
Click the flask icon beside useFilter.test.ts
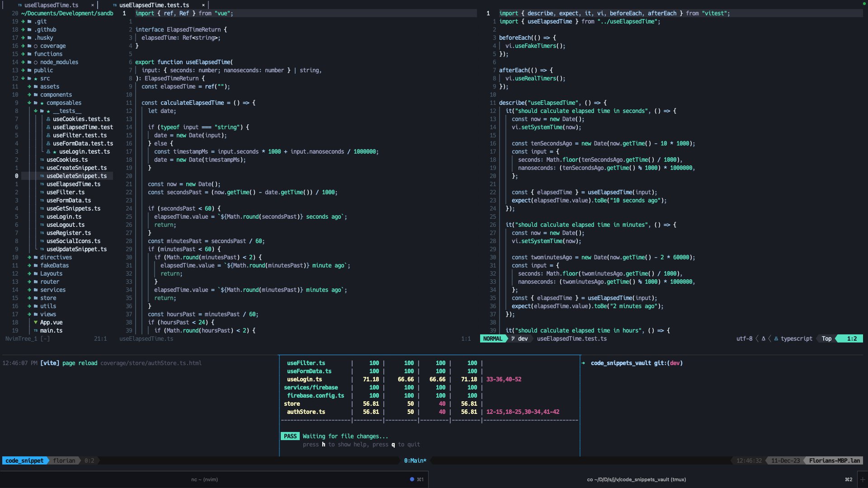tap(48, 136)
